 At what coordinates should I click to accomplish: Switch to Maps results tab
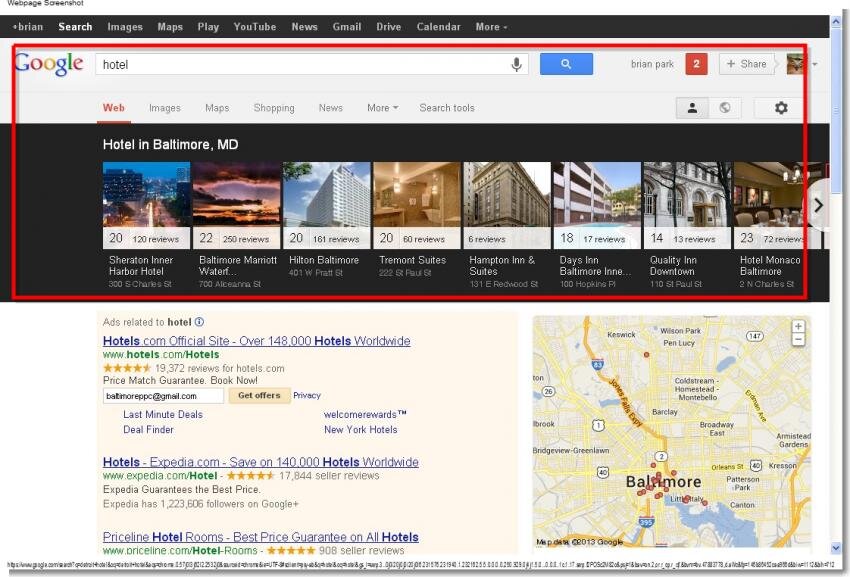pyautogui.click(x=217, y=108)
